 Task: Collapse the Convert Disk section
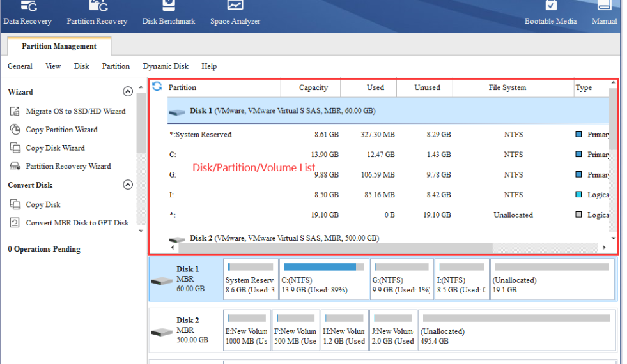[128, 185]
